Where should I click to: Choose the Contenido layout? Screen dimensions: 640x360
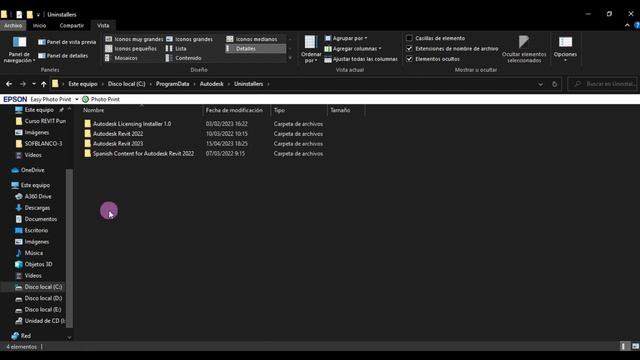pyautogui.click(x=184, y=58)
